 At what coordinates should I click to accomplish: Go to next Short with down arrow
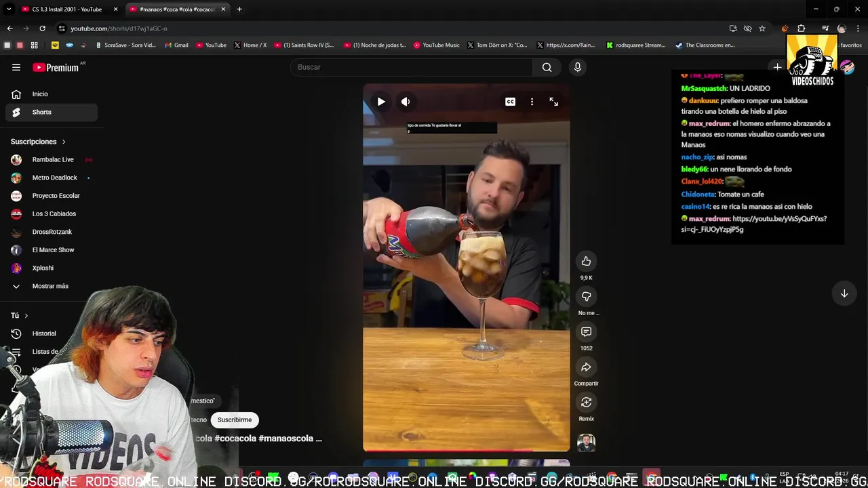pyautogui.click(x=844, y=293)
